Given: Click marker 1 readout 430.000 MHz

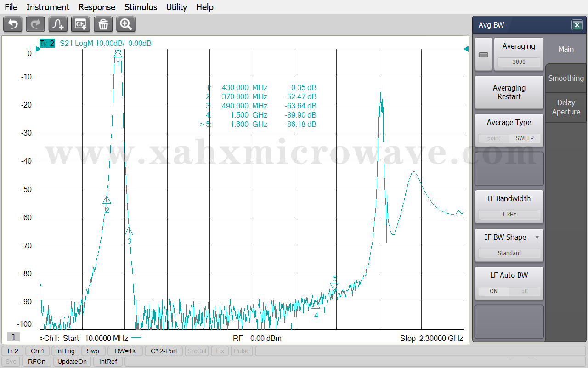Looking at the screenshot, I should point(244,87).
